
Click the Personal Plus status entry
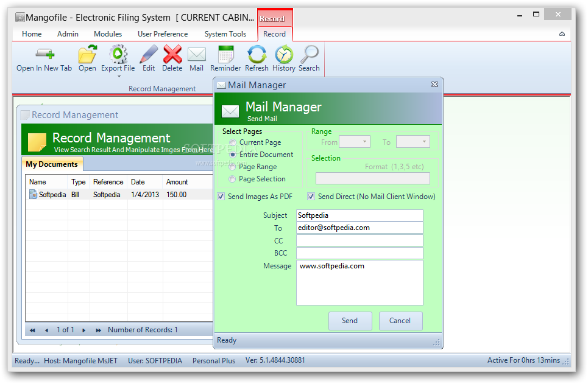pos(214,361)
